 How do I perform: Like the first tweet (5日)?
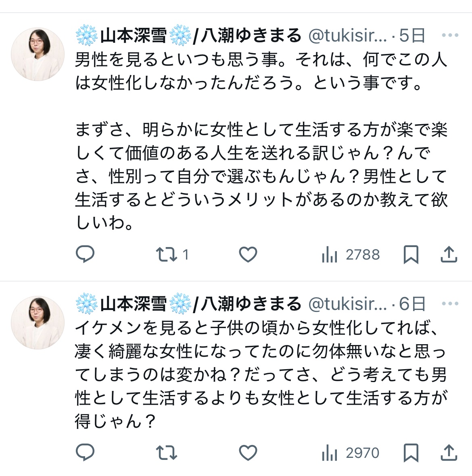[248, 254]
